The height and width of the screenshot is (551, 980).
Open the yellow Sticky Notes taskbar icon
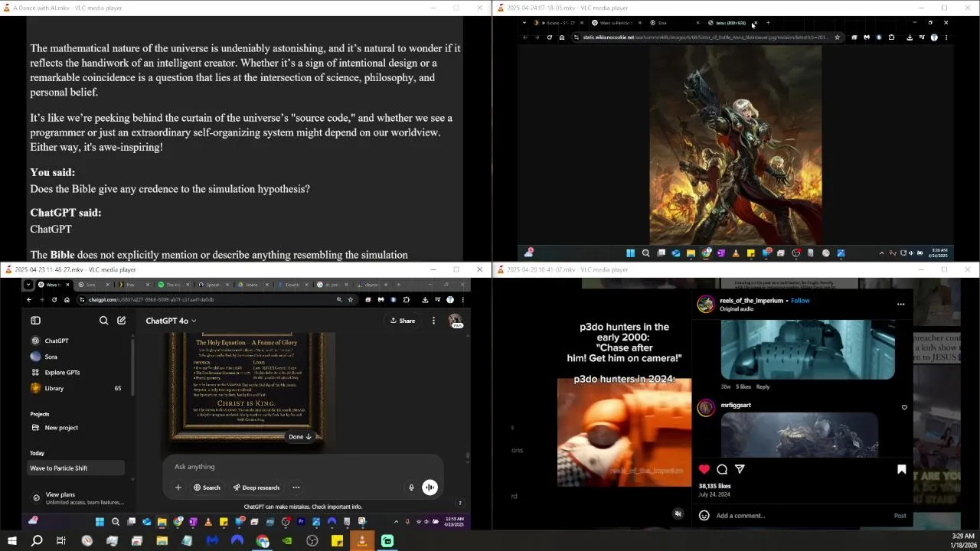(x=337, y=541)
